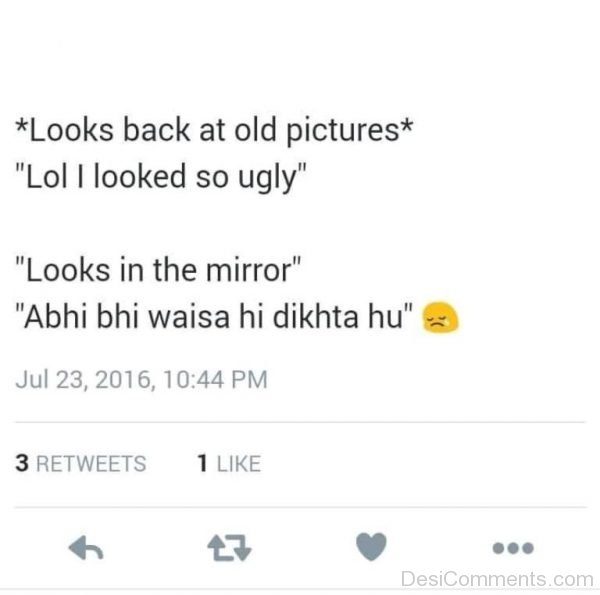Click the bold number 3 before RETWEETS
This screenshot has height=595, width=600.
pyautogui.click(x=22, y=463)
